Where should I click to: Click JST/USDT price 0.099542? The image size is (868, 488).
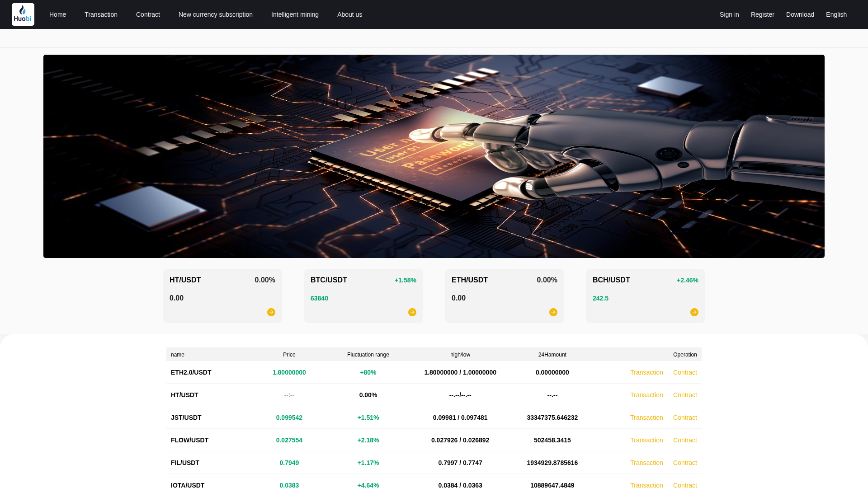coord(289,418)
